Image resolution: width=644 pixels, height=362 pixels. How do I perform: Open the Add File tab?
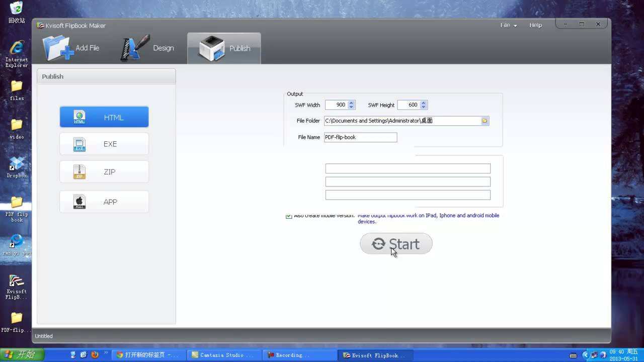coord(71,48)
